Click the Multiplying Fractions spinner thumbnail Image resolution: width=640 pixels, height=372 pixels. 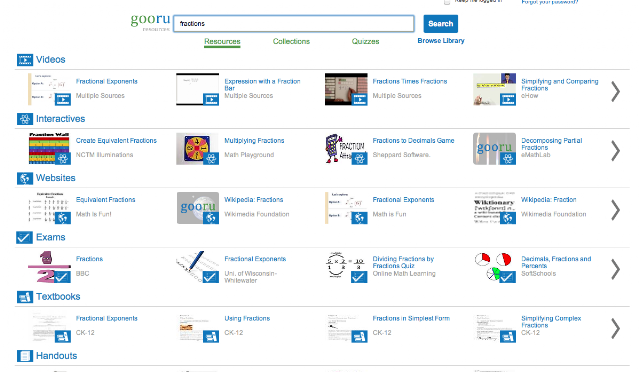[197, 149]
